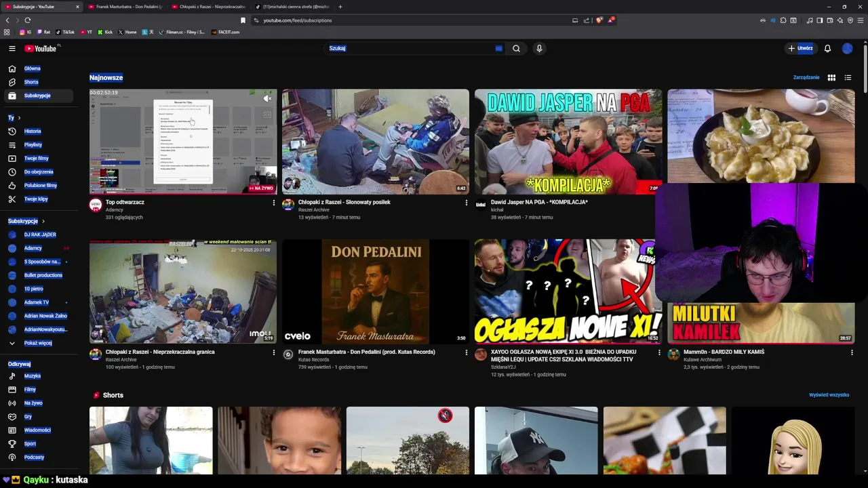Click the Zarządzanie link
Viewport: 868px width, 488px height.
click(806, 77)
